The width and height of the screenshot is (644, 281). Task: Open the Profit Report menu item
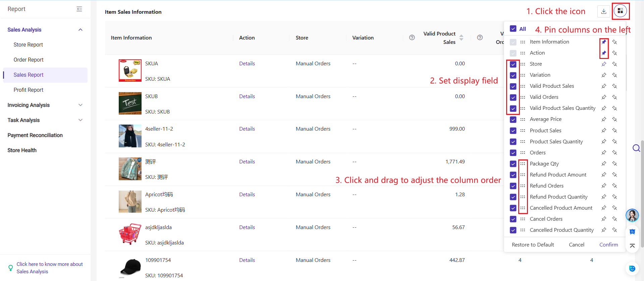(x=29, y=90)
